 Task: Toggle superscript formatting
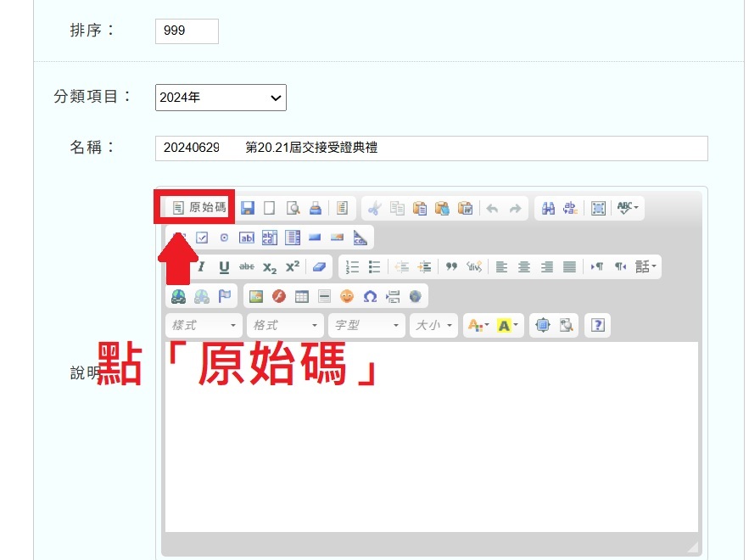[x=293, y=266]
